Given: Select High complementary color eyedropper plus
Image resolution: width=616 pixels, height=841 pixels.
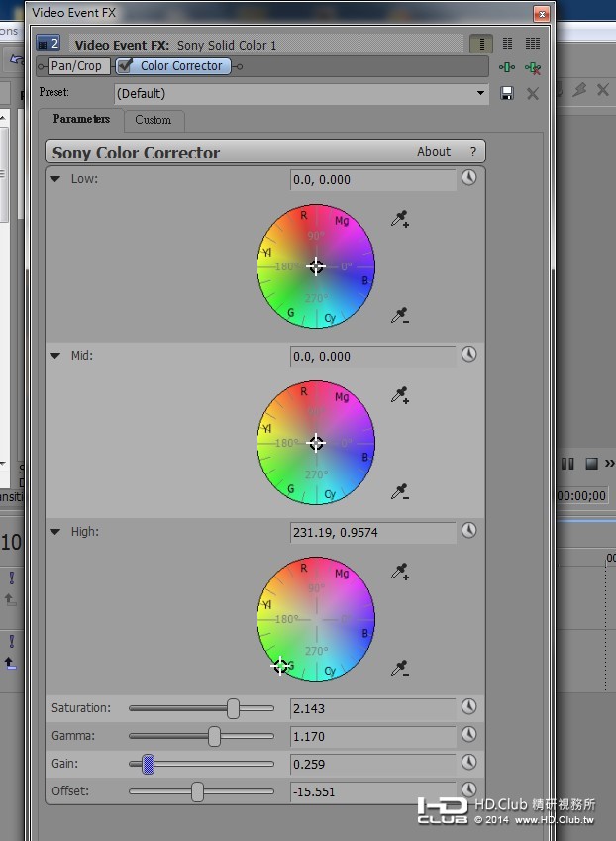Looking at the screenshot, I should click(x=400, y=572).
